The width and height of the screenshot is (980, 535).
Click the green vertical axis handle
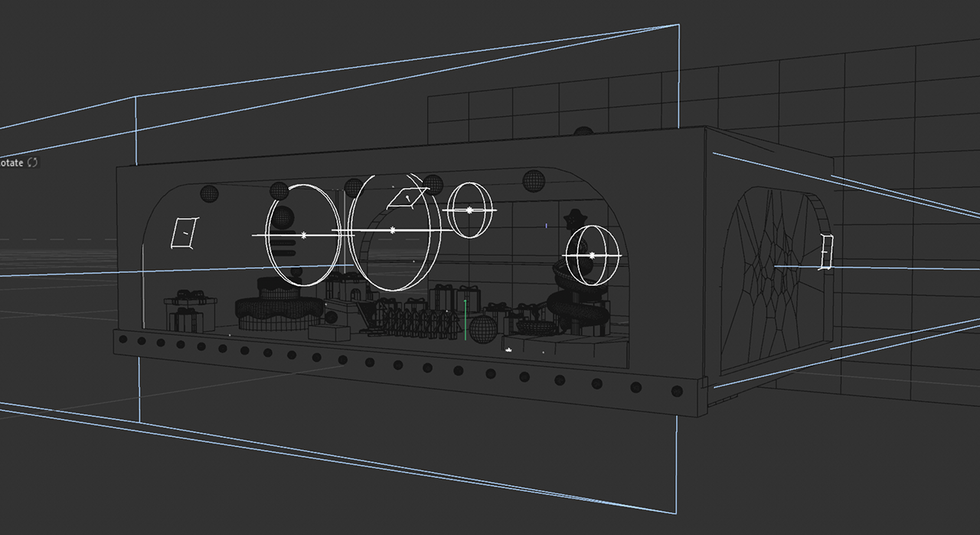466,319
